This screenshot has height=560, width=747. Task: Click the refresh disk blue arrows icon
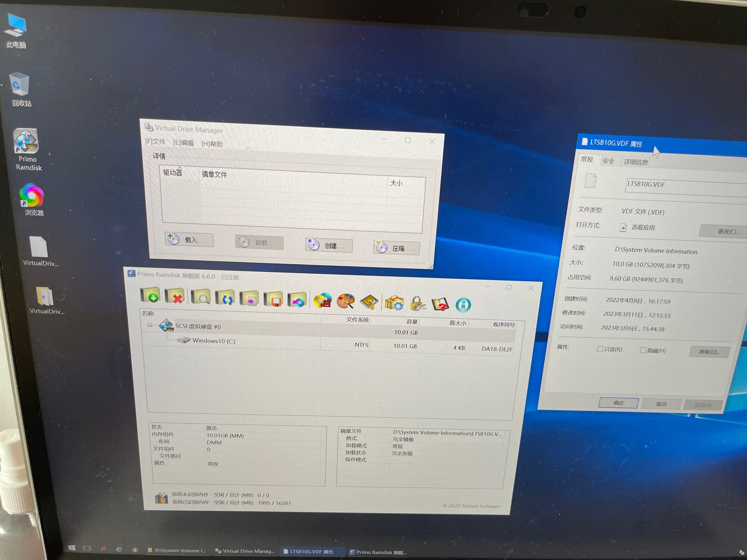click(x=225, y=298)
